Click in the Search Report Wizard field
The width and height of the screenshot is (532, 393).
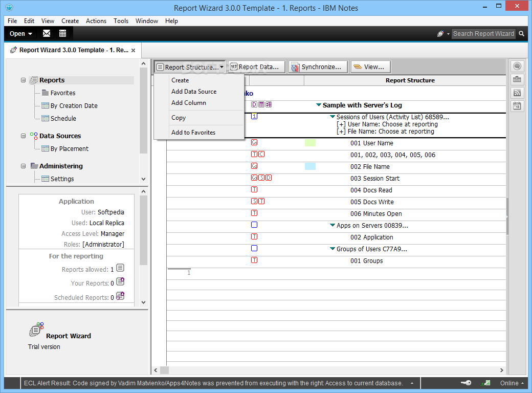coord(483,34)
